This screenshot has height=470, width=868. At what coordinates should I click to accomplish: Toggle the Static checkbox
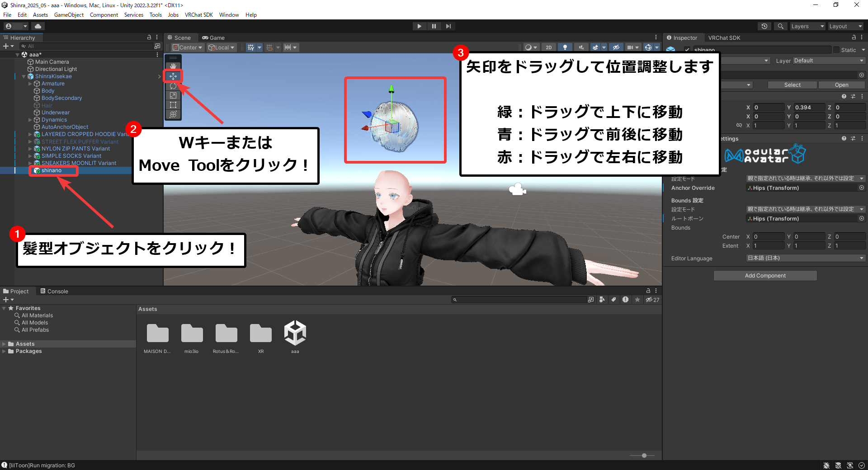point(836,50)
